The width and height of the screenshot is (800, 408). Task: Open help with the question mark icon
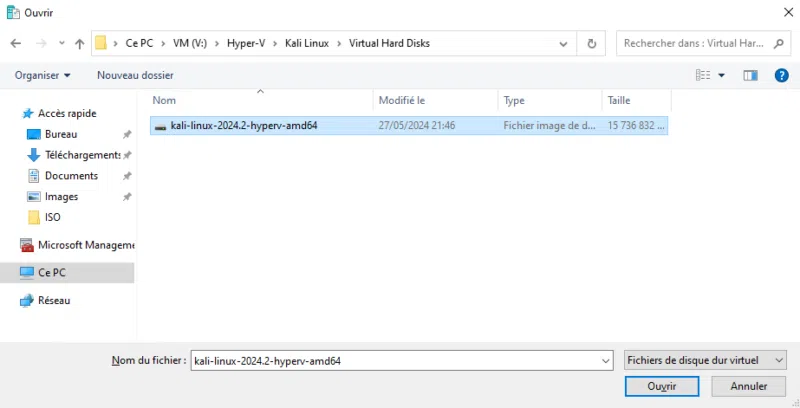[x=781, y=75]
